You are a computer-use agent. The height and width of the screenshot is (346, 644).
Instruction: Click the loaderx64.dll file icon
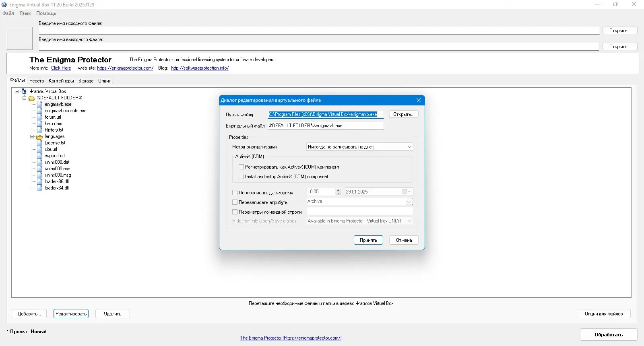pyautogui.click(x=40, y=188)
